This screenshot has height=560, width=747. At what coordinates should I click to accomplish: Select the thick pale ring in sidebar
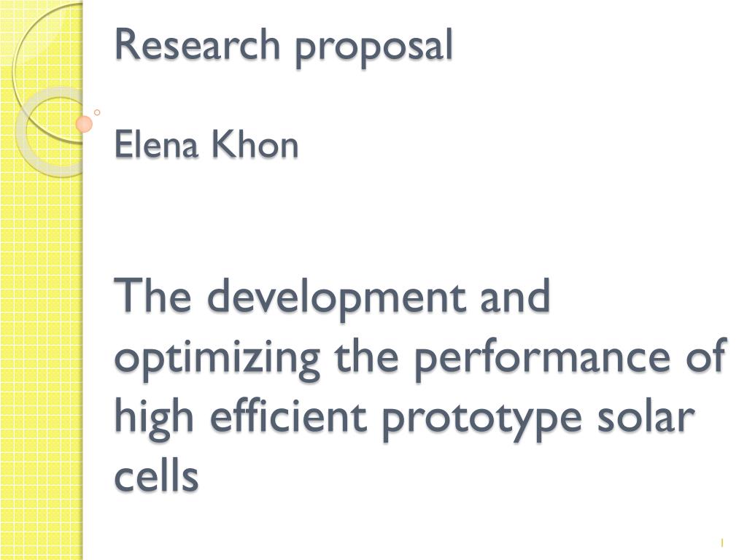click(50, 133)
